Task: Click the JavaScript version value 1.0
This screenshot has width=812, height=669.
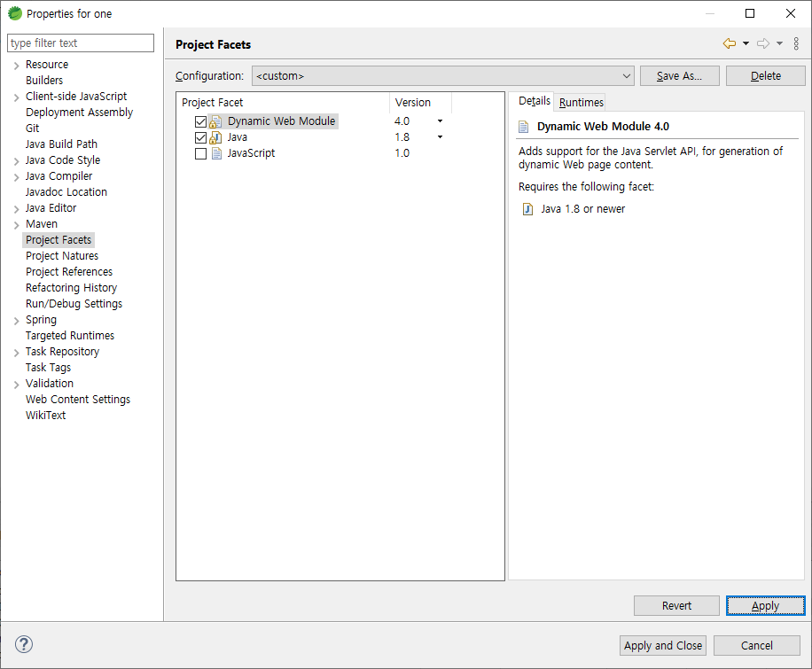Action: click(x=402, y=153)
